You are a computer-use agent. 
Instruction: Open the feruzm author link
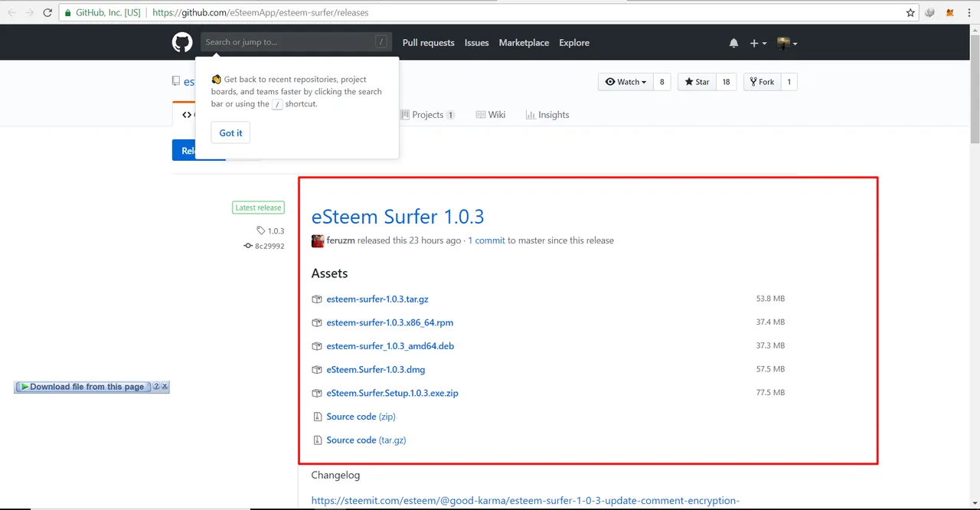[340, 240]
